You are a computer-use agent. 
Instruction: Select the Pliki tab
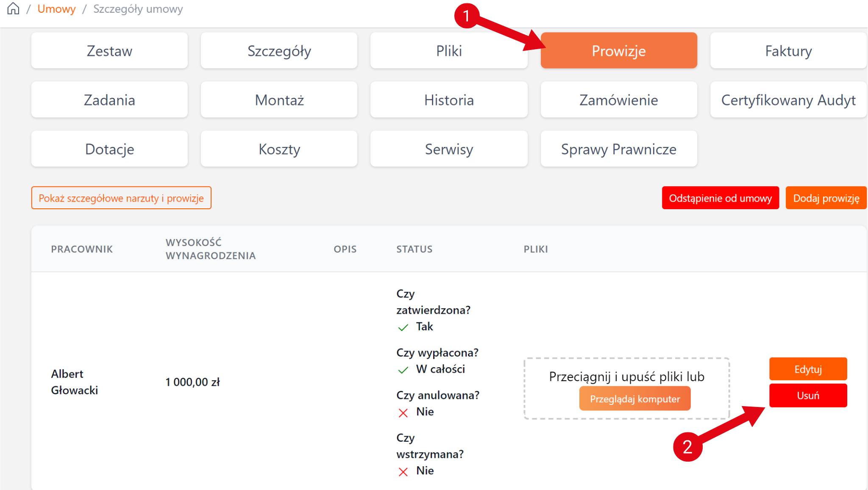pos(449,51)
